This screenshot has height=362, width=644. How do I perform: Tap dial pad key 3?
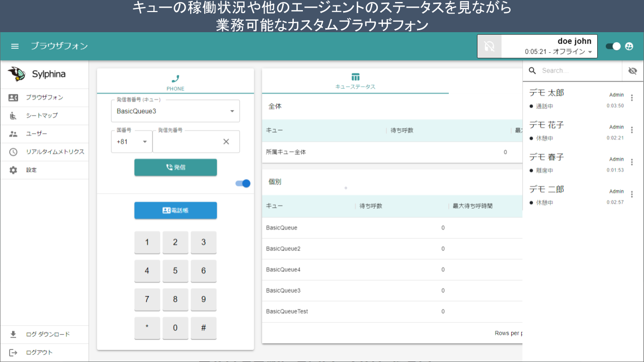pos(203,242)
